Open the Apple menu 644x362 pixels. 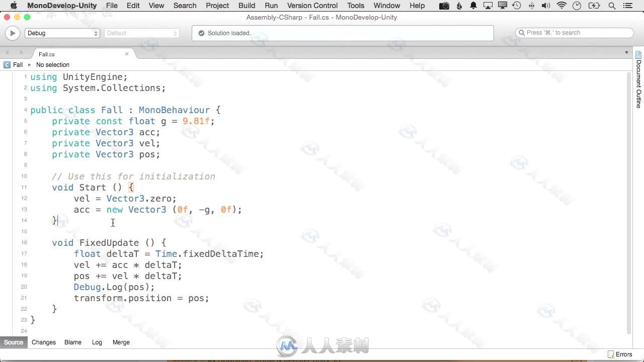tap(14, 6)
